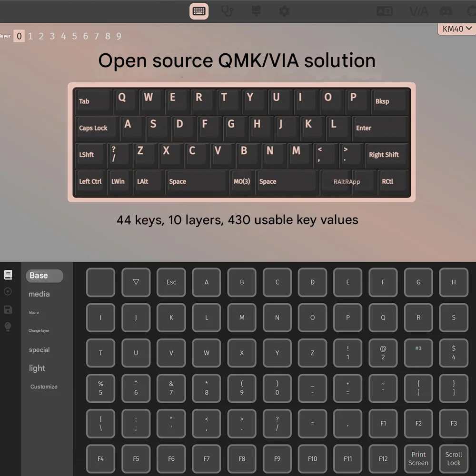
Task: Select the light keycode category
Action: point(37,368)
